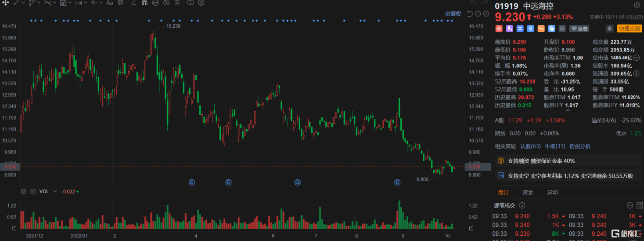Open the line tool dropdown arrow
The image size is (644, 241).
pos(24,3)
